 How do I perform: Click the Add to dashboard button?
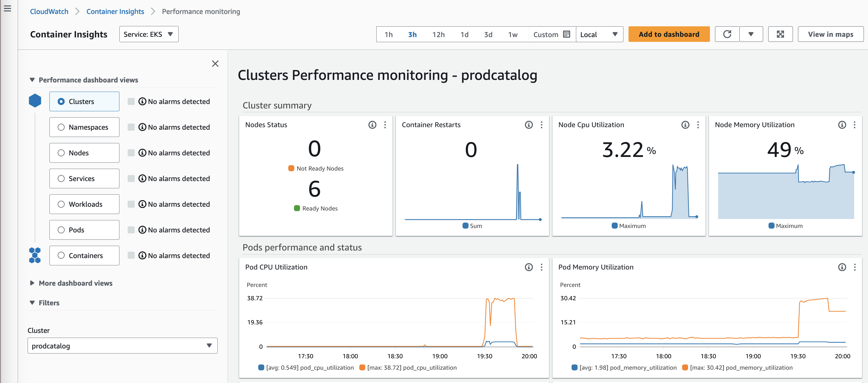[x=669, y=34]
